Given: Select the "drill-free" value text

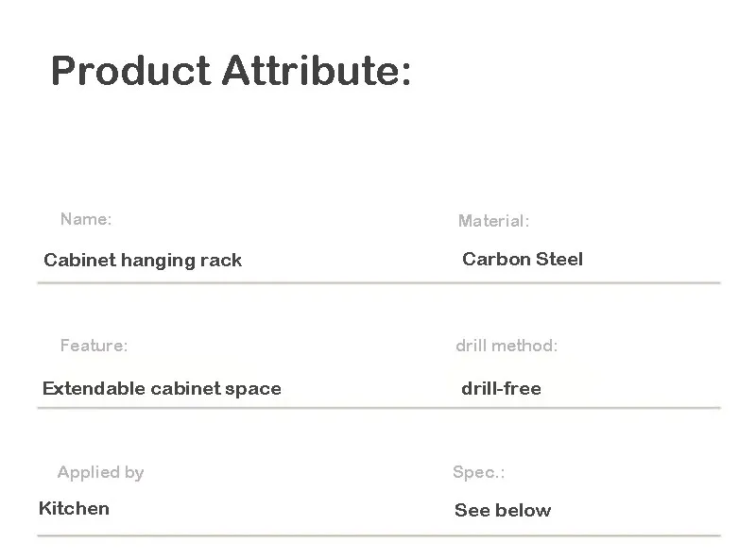Looking at the screenshot, I should click(501, 388).
